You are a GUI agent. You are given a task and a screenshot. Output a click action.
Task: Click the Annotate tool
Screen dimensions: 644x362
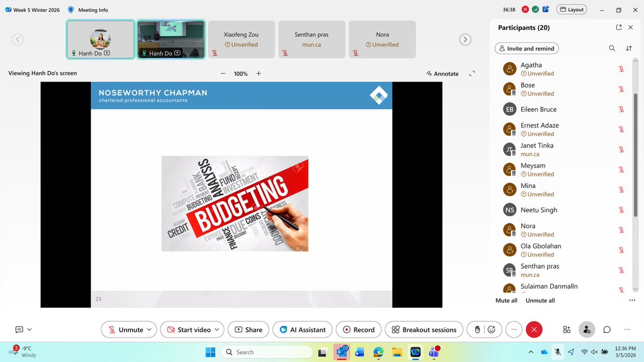click(442, 73)
